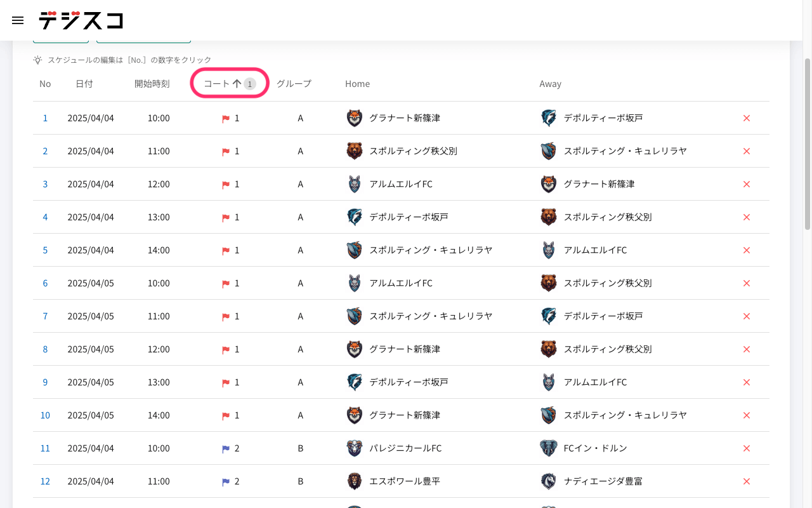This screenshot has width=812, height=508.
Task: Click the エスポワール豊平 lion team logo
Action: pos(355,481)
